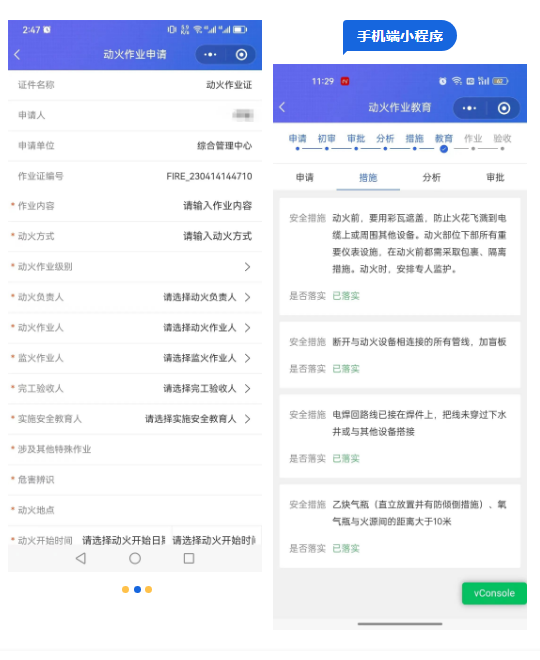Tap the Android back triangle navigation icon

click(x=81, y=559)
